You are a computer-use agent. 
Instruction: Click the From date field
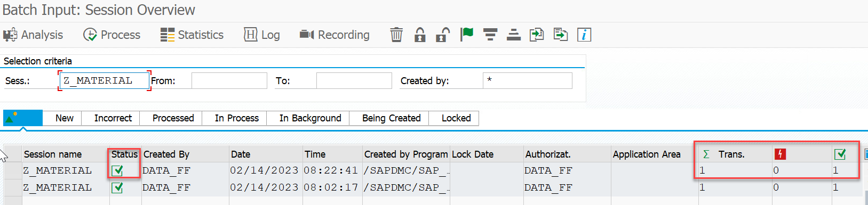229,80
